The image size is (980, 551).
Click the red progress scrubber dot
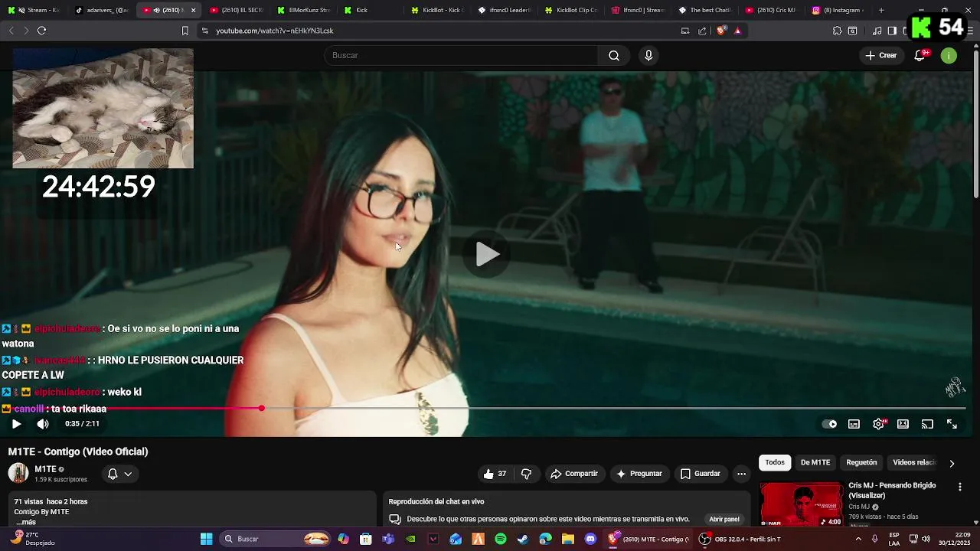coord(261,409)
